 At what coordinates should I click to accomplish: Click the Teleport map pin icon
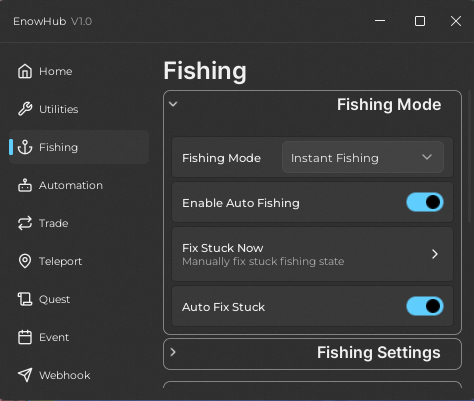coord(25,261)
